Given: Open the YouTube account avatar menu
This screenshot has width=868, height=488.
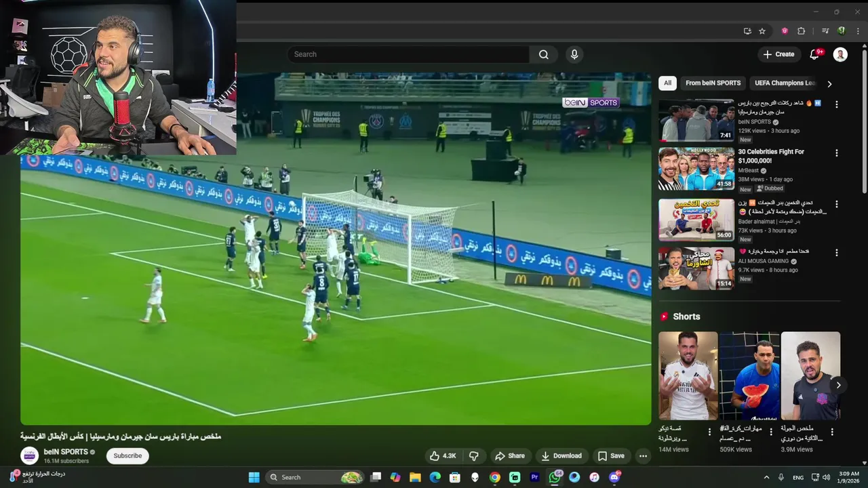Looking at the screenshot, I should (x=840, y=54).
